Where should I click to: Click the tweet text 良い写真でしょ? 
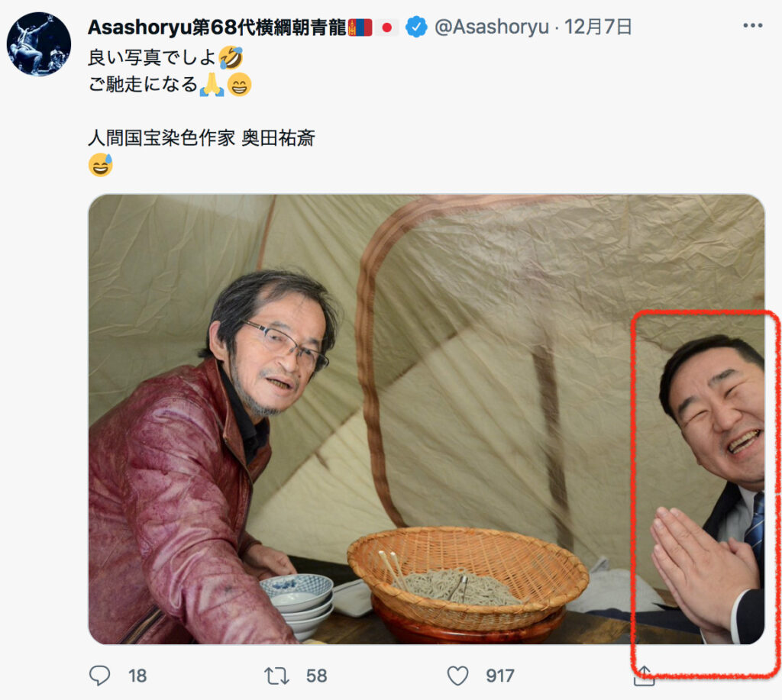152,57
